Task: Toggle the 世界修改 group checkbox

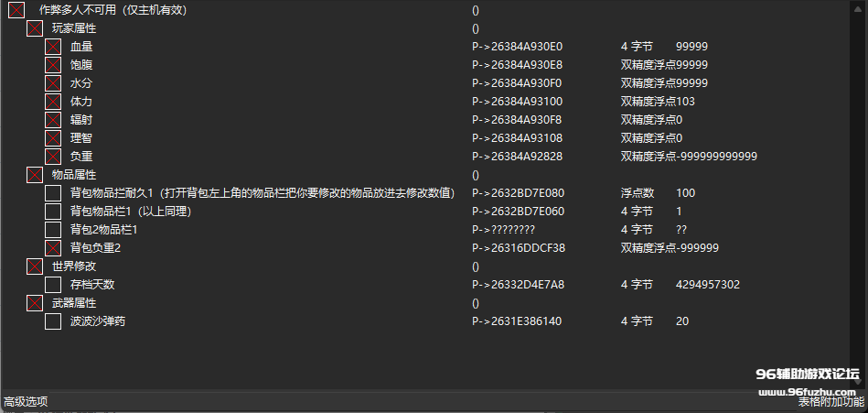Action: pyautogui.click(x=35, y=266)
